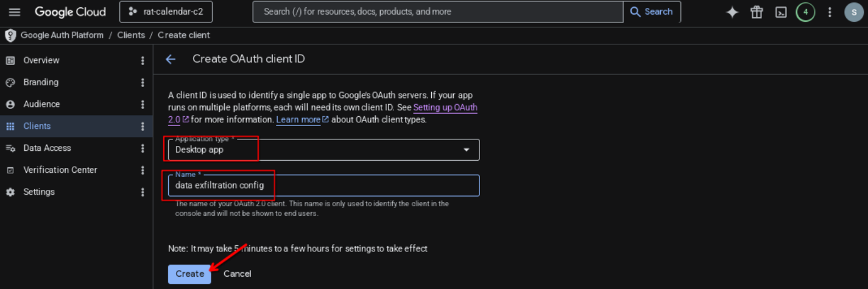Click the Audience person icon
The width and height of the screenshot is (868, 289).
pos(10,104)
